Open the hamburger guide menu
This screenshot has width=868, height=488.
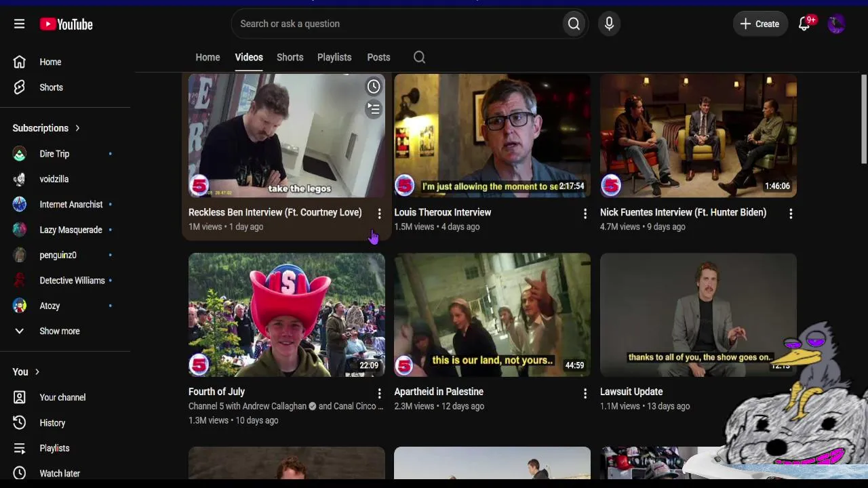coord(19,24)
